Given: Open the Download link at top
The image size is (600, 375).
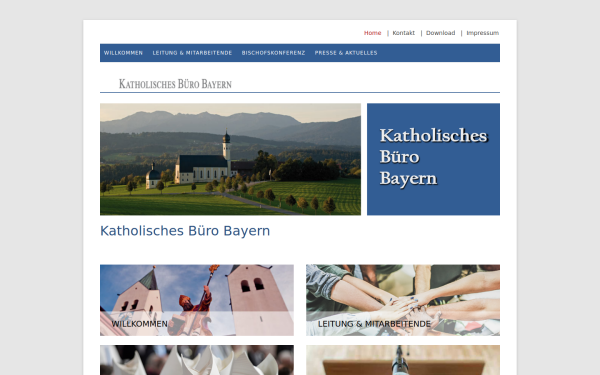Looking at the screenshot, I should [440, 33].
